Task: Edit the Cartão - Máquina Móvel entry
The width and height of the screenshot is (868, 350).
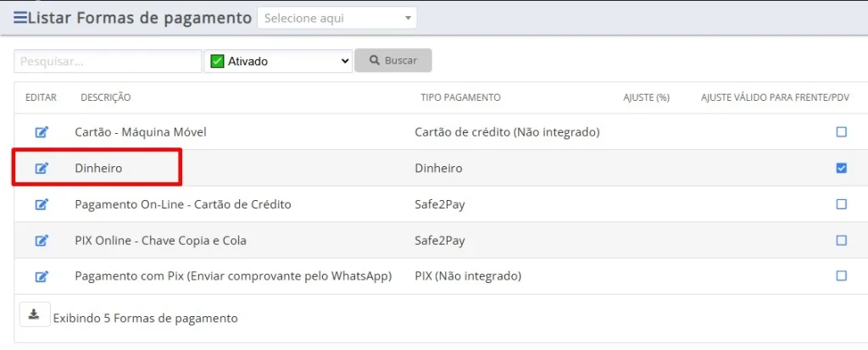Action: coord(42,132)
